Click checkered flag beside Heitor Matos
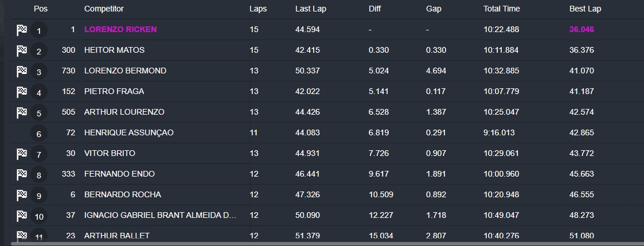This screenshot has width=644, height=246. coord(22,50)
